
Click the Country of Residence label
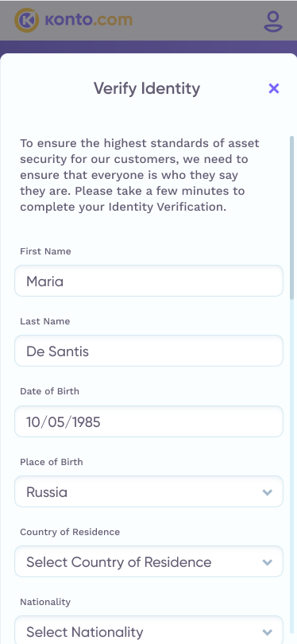click(x=70, y=532)
